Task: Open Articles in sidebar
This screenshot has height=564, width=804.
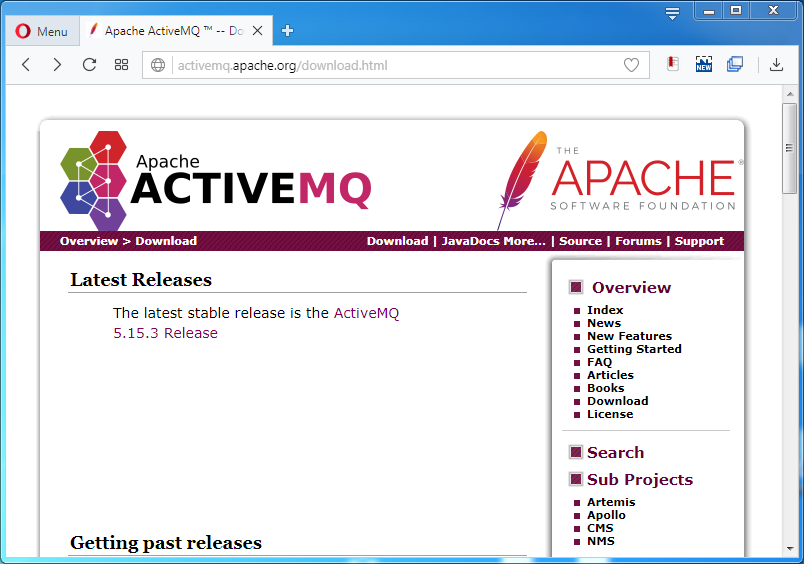Action: tap(610, 375)
